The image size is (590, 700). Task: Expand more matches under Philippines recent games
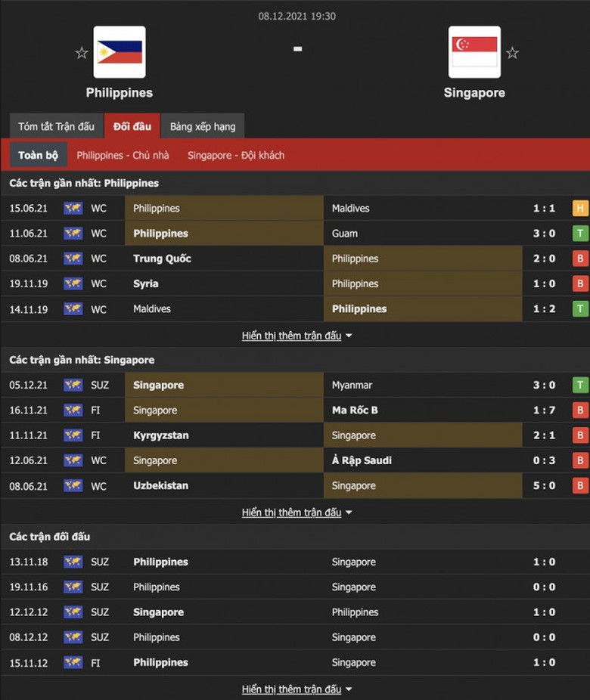(x=297, y=336)
